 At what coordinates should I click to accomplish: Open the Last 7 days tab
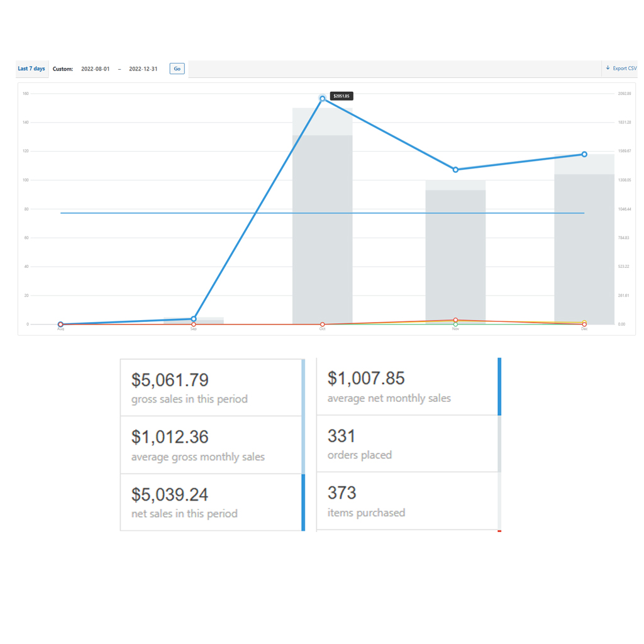(x=31, y=69)
